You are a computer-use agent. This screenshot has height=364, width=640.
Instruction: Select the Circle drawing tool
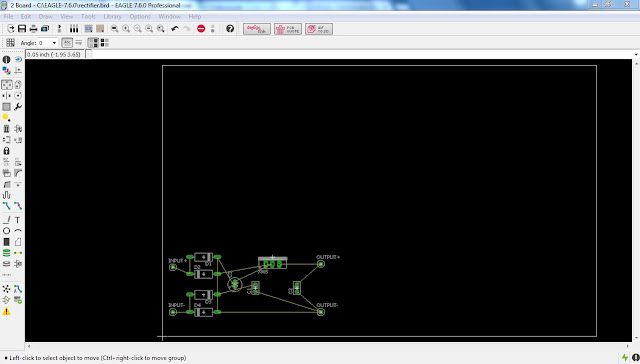6,231
